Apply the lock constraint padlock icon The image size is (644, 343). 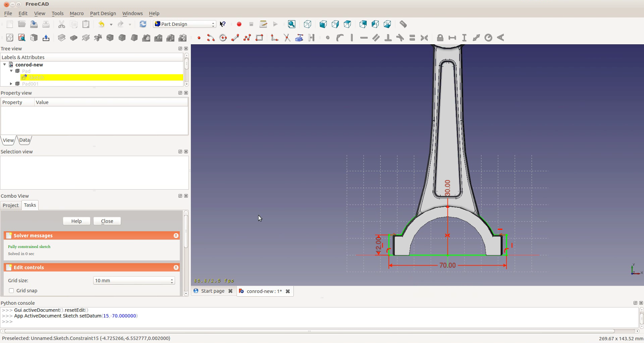click(x=440, y=38)
